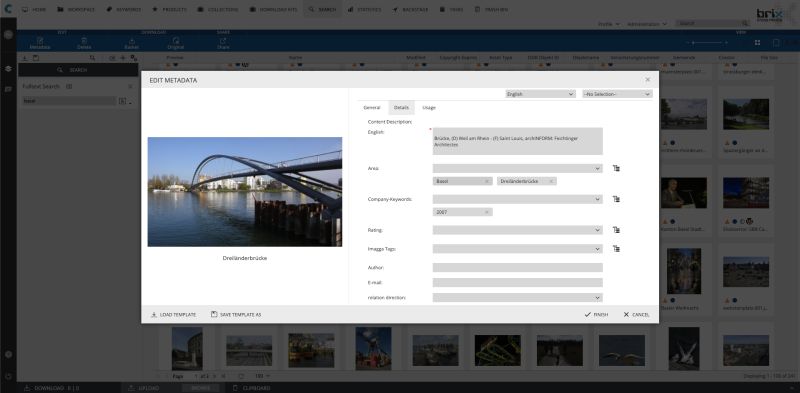Screen dimensions: 800x393
Task: Click the dark Search button in left panel
Action: pos(78,70)
